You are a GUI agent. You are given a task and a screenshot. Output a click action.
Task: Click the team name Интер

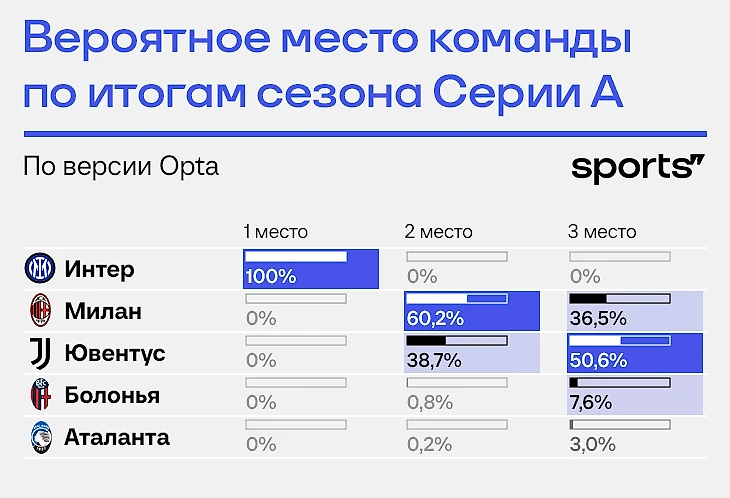[99, 269]
